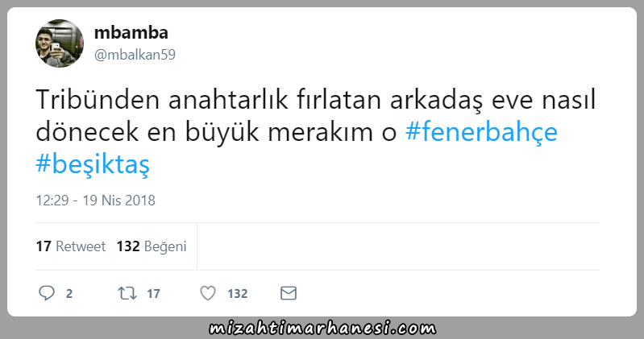This screenshot has width=644, height=339.
Task: Click the reply count 2
Action: tap(69, 293)
